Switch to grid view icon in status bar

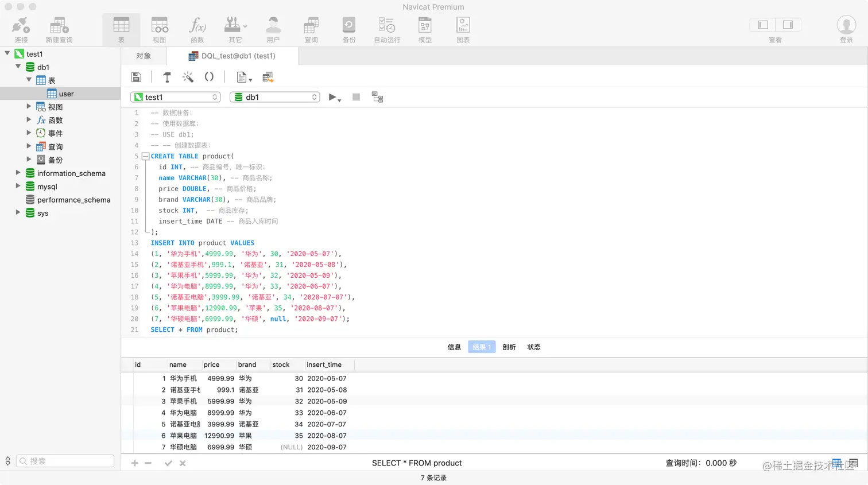837,463
